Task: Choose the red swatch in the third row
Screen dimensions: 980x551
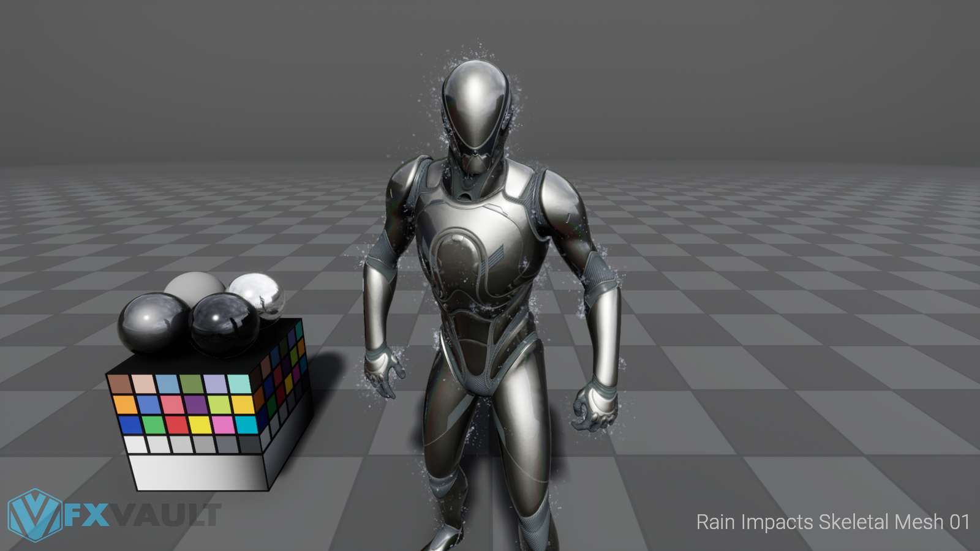Action: (176, 424)
